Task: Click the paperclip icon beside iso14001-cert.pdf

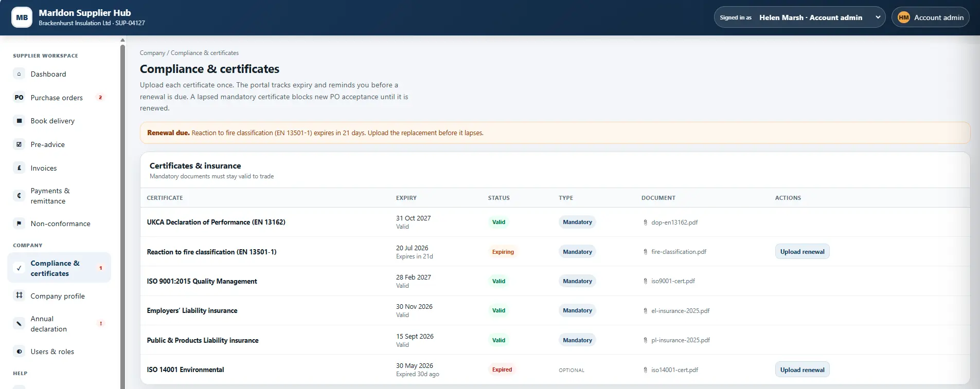Action: coord(645,370)
